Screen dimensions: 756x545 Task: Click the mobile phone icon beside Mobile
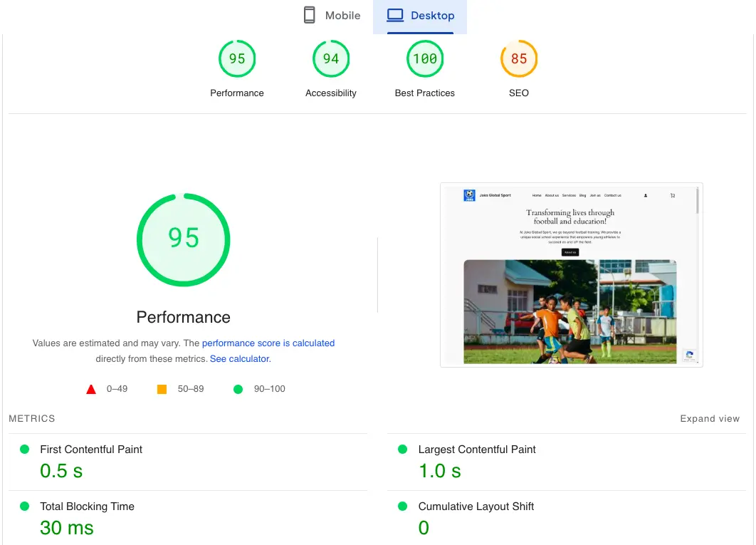(309, 14)
